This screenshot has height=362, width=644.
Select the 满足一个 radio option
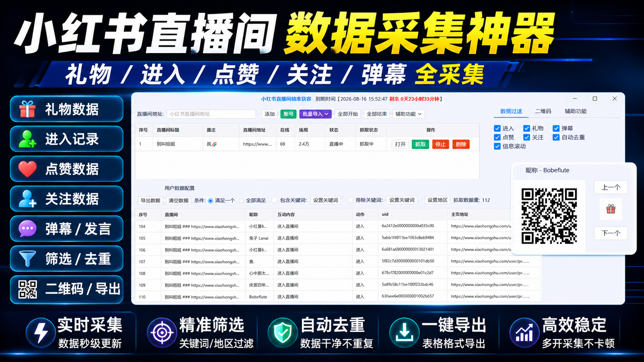coord(211,200)
